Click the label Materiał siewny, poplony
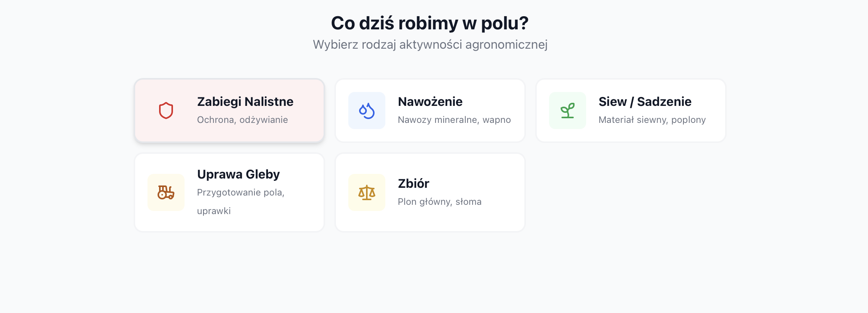Viewport: 868px width, 313px height. (652, 120)
